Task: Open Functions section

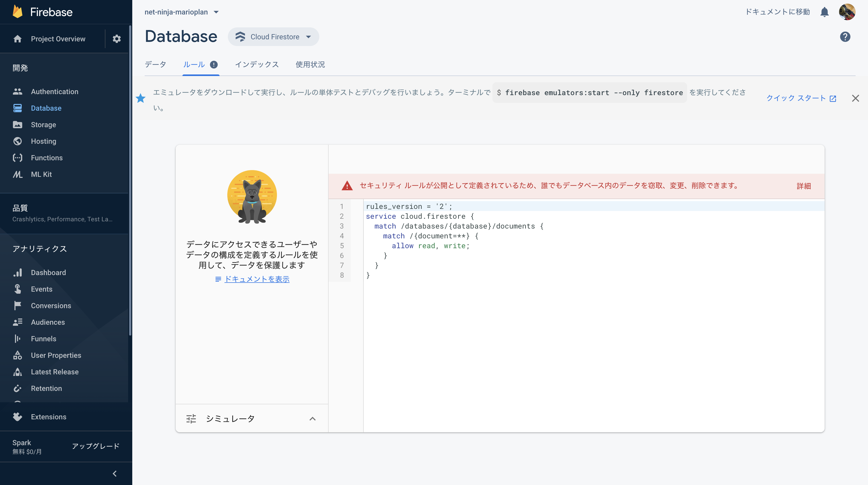Action: coord(47,157)
